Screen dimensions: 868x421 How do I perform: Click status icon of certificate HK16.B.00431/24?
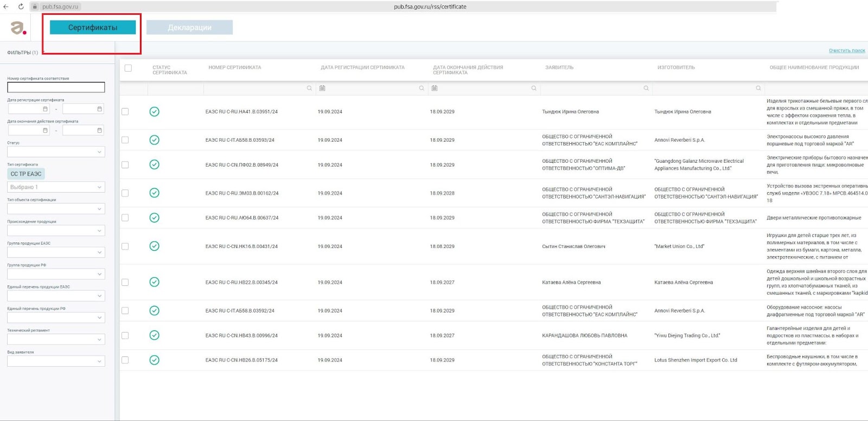point(155,246)
